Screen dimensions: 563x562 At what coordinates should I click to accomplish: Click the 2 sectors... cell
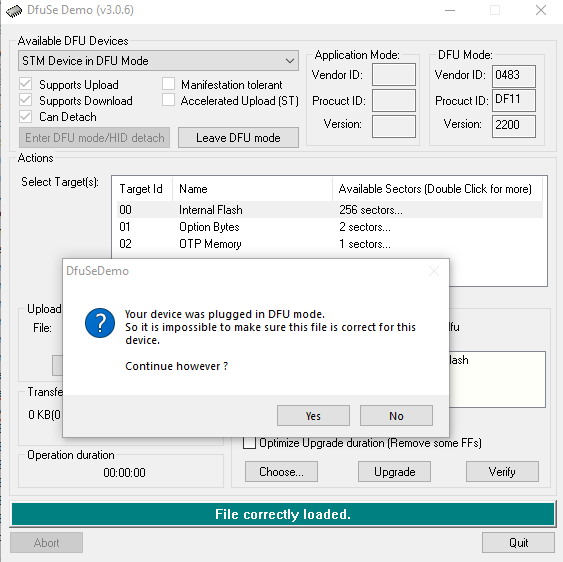pyautogui.click(x=365, y=227)
